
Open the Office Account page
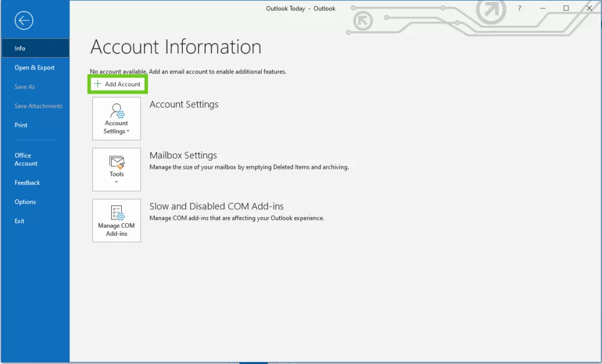click(26, 159)
